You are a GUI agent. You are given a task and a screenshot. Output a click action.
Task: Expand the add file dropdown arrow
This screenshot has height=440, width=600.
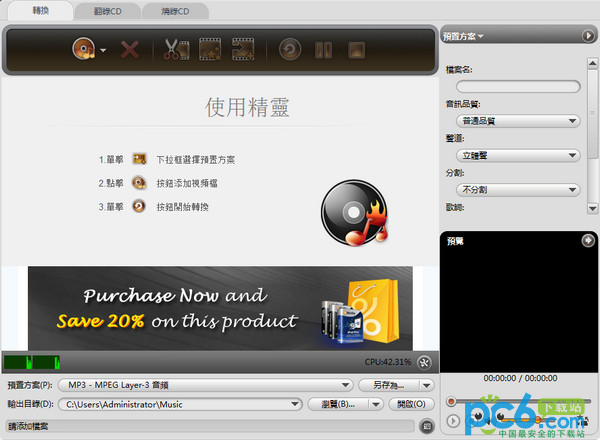coord(103,50)
